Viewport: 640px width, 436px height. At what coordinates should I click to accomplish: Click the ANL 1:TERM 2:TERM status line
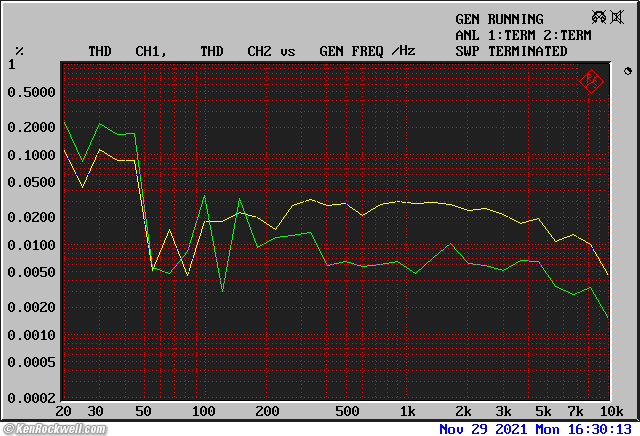click(522, 35)
